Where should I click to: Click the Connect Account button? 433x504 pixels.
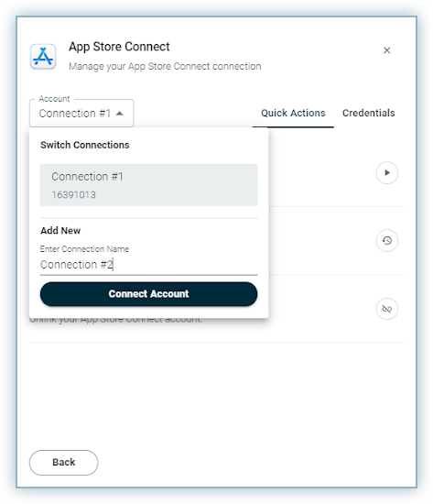click(x=148, y=294)
